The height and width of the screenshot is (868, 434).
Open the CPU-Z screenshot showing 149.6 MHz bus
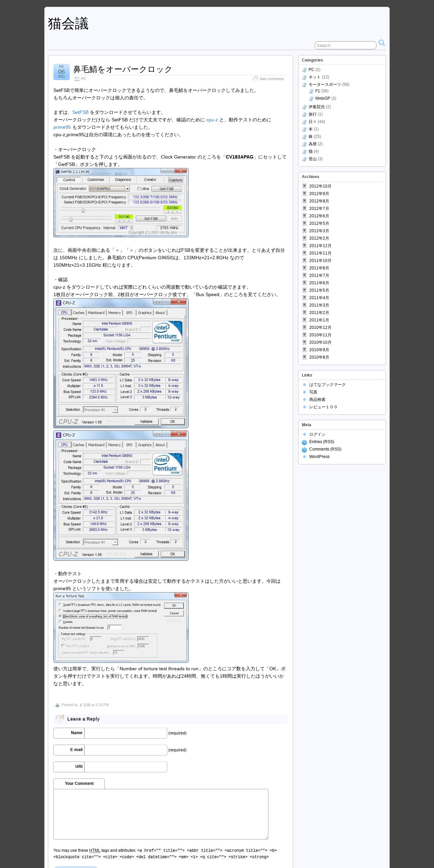pos(121,496)
